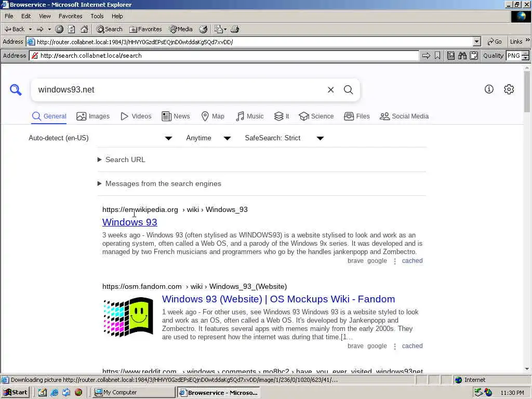Increase Quality with the up stepper arrow
This screenshot has height=399, width=532.
click(x=526, y=54)
